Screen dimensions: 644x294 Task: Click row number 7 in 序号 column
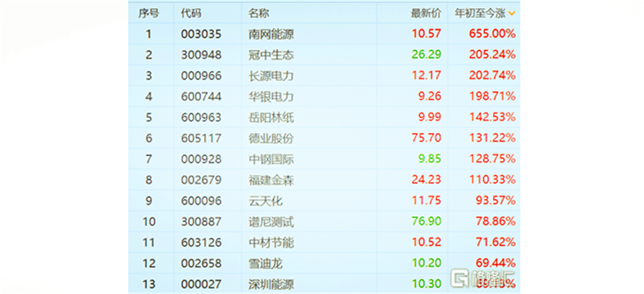click(148, 160)
